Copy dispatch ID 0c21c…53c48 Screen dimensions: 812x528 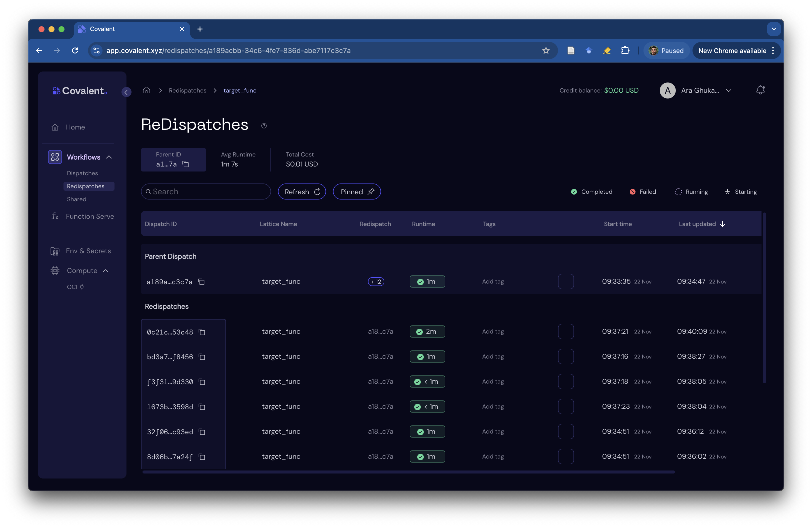click(202, 332)
